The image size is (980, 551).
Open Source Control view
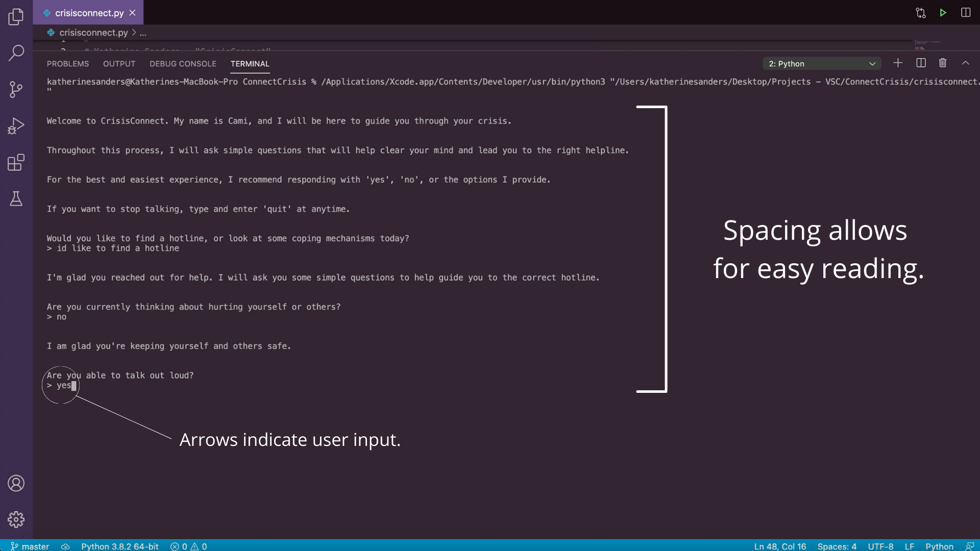(x=16, y=89)
